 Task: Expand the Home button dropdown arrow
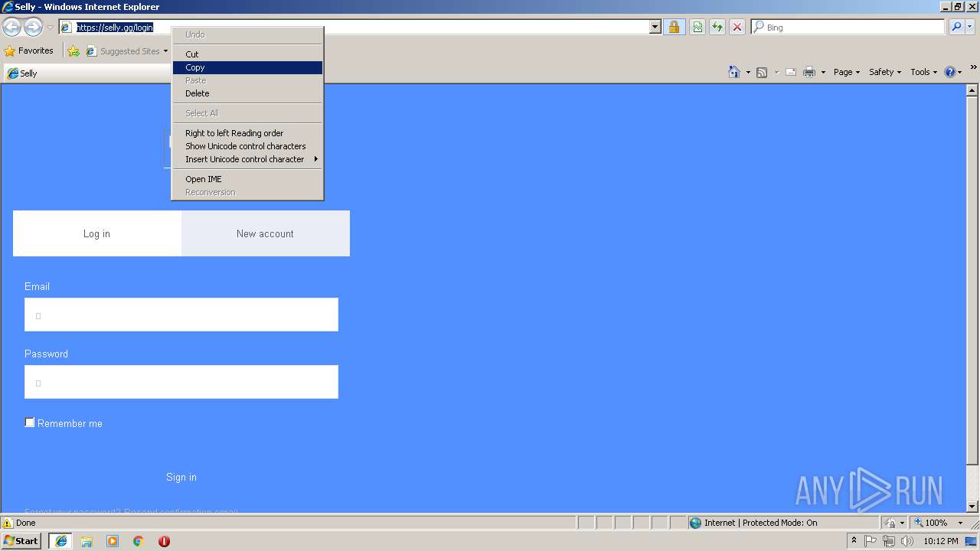[748, 72]
